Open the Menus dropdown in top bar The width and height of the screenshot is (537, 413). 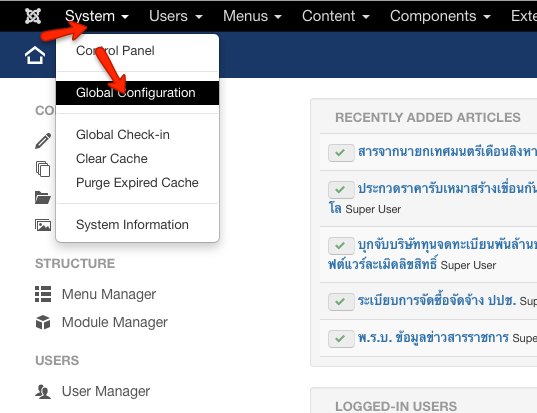(252, 16)
